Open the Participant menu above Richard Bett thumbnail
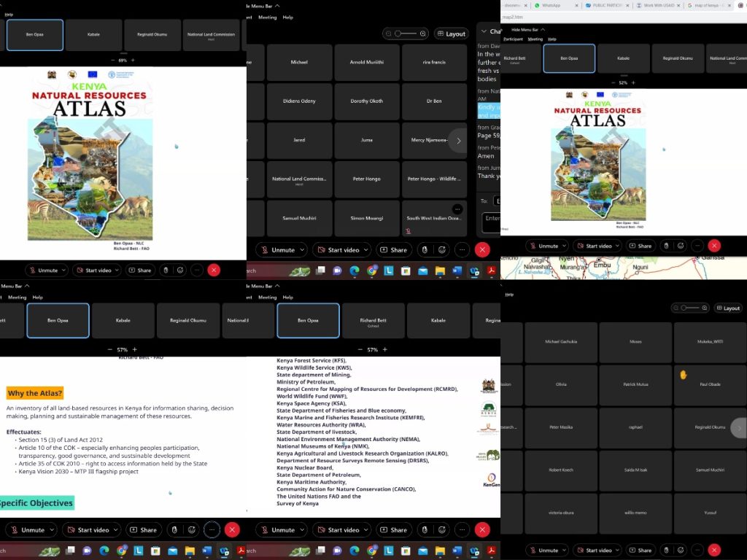The width and height of the screenshot is (747, 560). coord(513,39)
